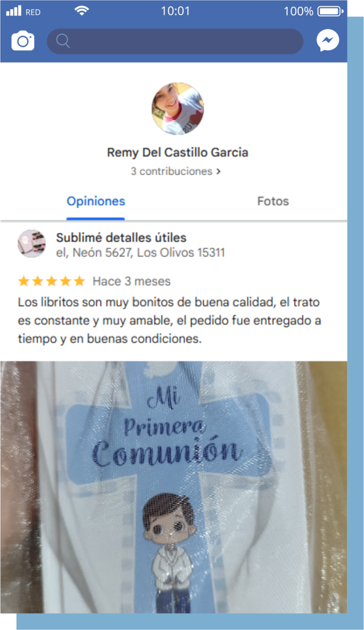Tap the magnifying glass search icon
This screenshot has width=364, height=630.
pyautogui.click(x=63, y=41)
